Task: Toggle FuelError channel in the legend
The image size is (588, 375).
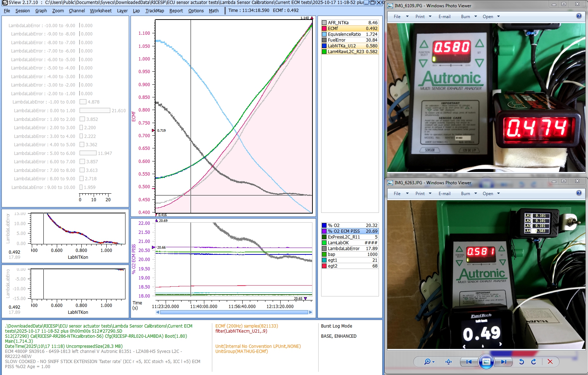Action: [x=336, y=40]
